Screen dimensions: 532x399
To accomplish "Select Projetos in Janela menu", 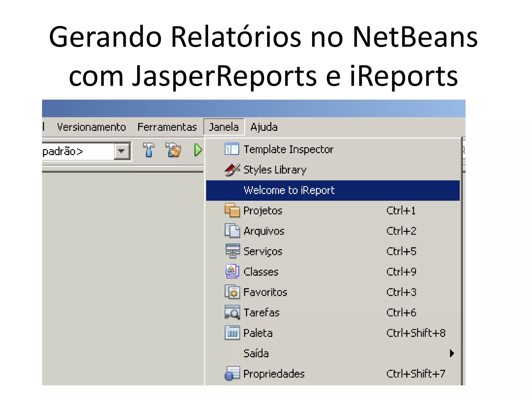I will pyautogui.click(x=333, y=210).
